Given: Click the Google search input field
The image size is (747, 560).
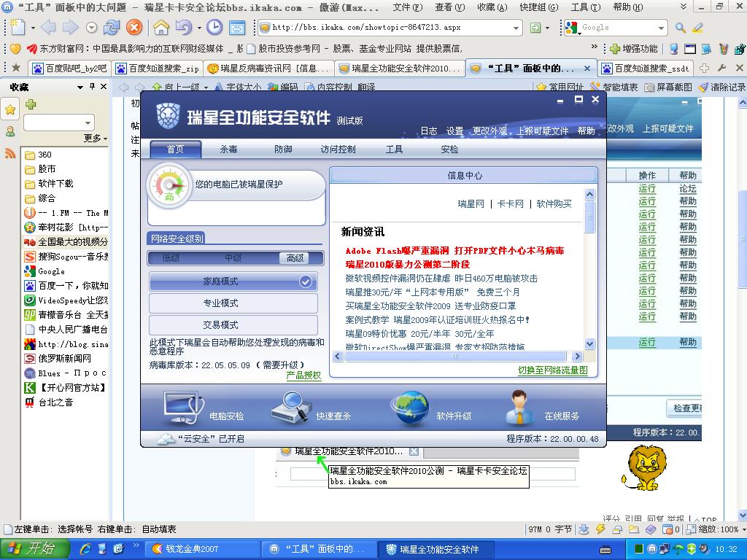Looking at the screenshot, I should (x=618, y=28).
